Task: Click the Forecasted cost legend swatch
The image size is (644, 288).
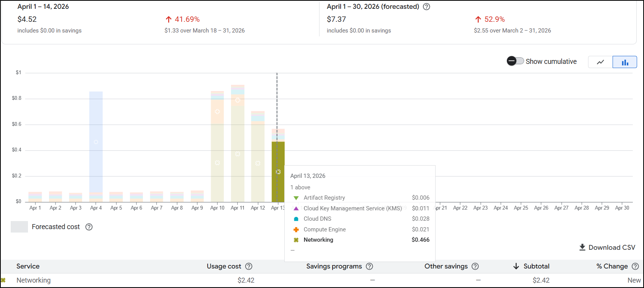Action: point(19,227)
